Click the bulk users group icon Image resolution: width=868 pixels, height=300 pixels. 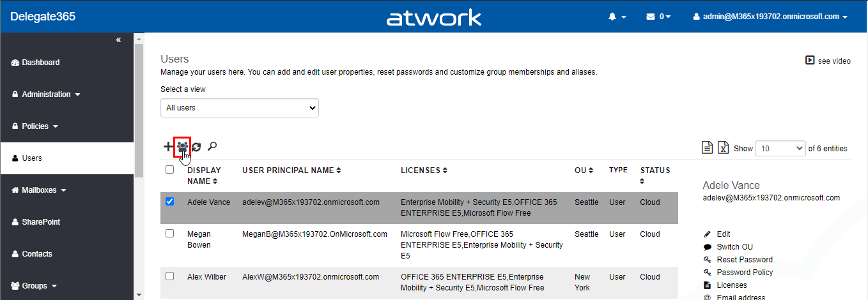[183, 147]
